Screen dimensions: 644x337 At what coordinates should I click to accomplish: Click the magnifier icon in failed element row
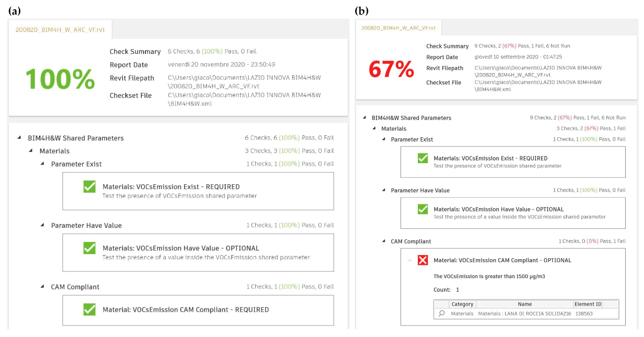(x=441, y=313)
